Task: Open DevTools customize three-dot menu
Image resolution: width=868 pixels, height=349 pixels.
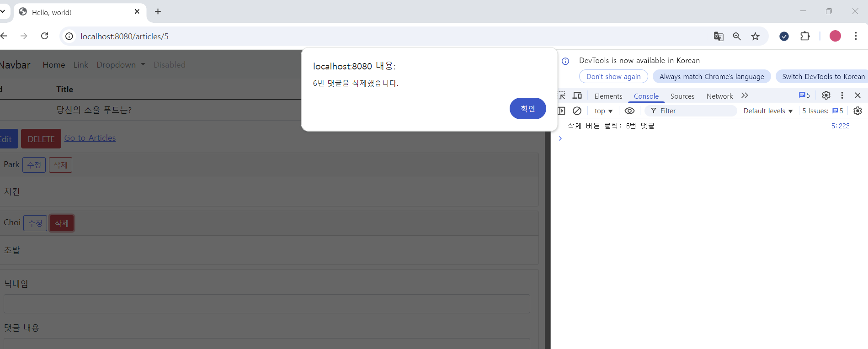Action: click(842, 95)
